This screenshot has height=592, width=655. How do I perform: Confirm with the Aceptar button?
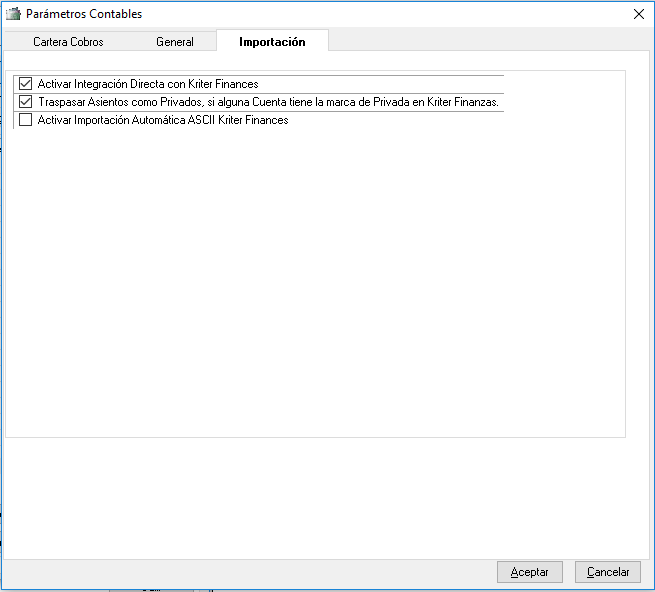530,572
